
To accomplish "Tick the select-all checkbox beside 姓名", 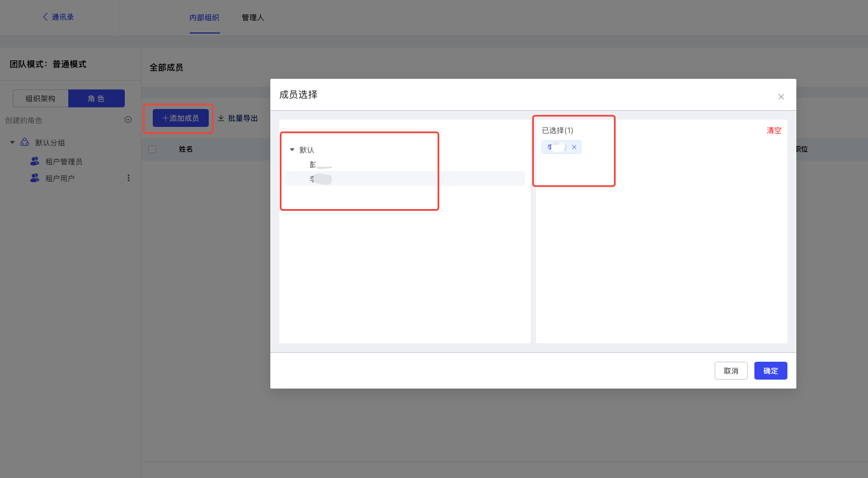I will 152,149.
